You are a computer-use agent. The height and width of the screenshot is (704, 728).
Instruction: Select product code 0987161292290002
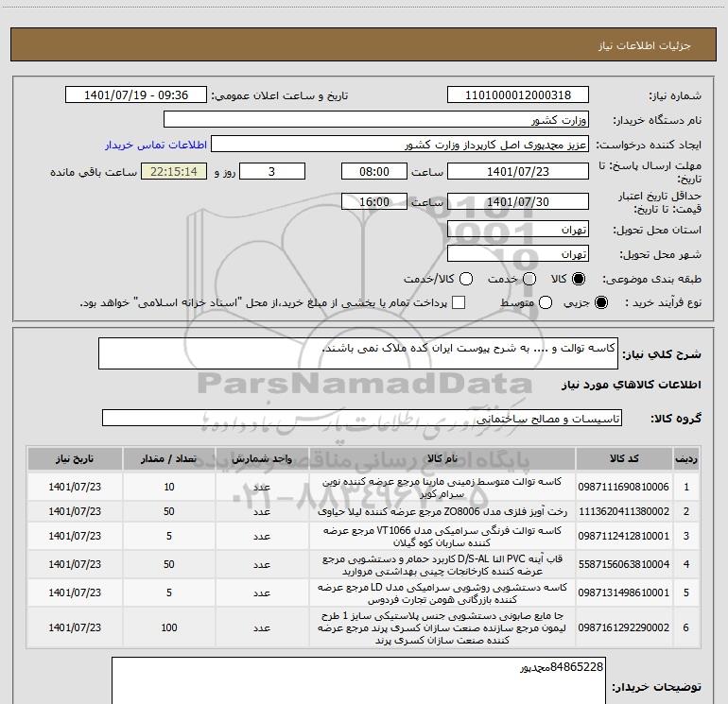pyautogui.click(x=624, y=627)
